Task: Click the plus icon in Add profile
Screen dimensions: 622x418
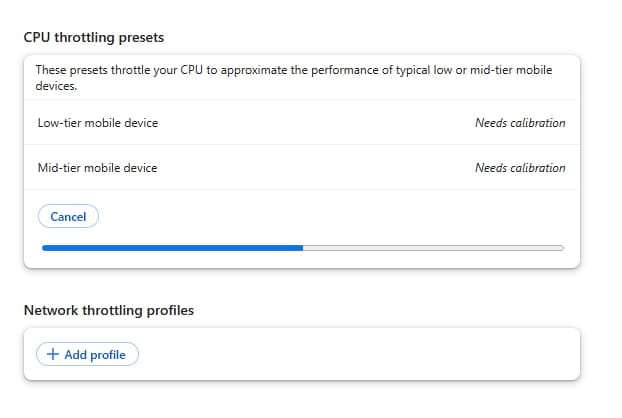Action: pyautogui.click(x=53, y=354)
